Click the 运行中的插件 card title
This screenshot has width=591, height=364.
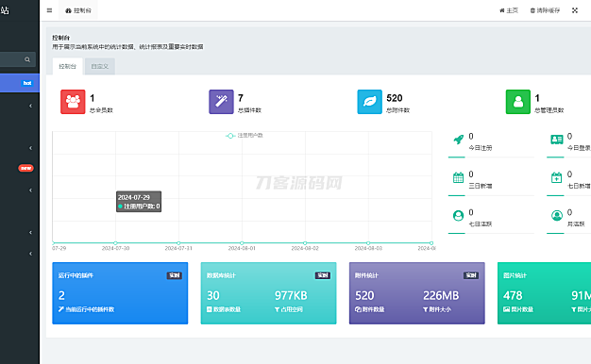click(76, 275)
